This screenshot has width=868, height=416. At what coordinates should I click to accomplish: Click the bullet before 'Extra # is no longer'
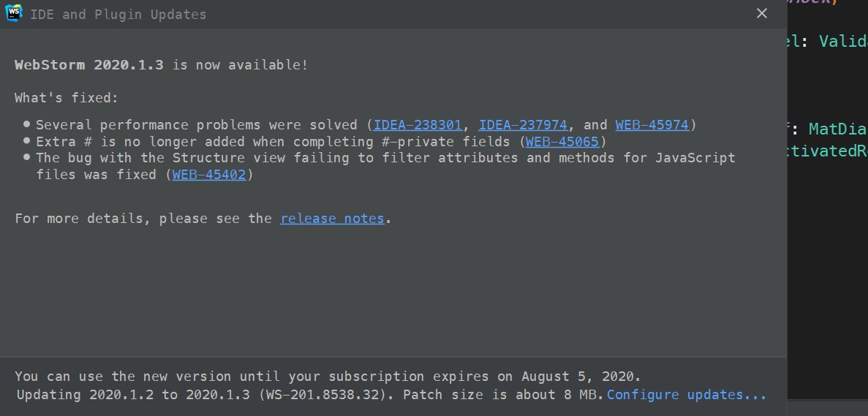point(27,141)
